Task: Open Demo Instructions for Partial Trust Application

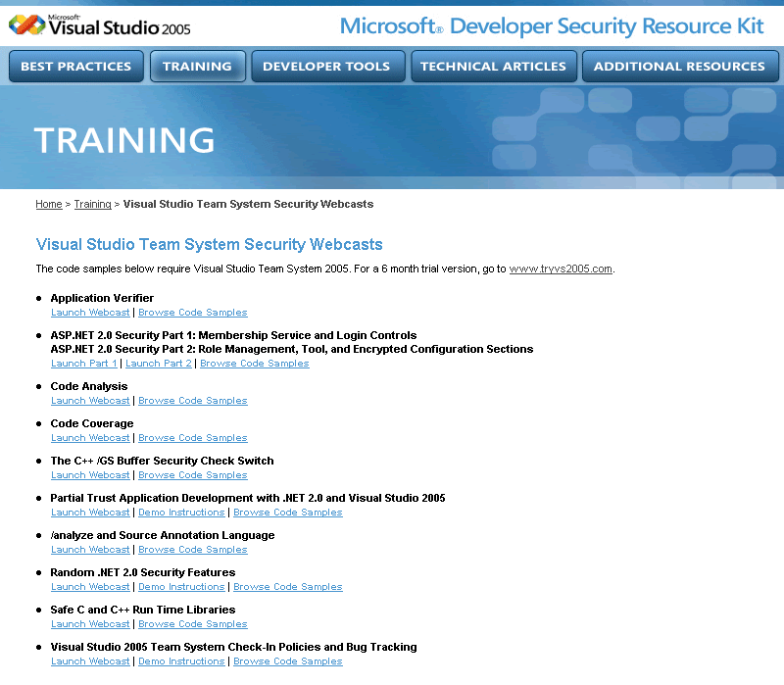Action: coord(181,513)
